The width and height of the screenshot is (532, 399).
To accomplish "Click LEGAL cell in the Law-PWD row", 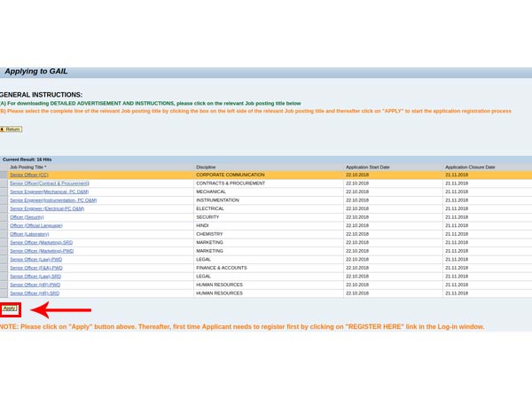I will [204, 260].
